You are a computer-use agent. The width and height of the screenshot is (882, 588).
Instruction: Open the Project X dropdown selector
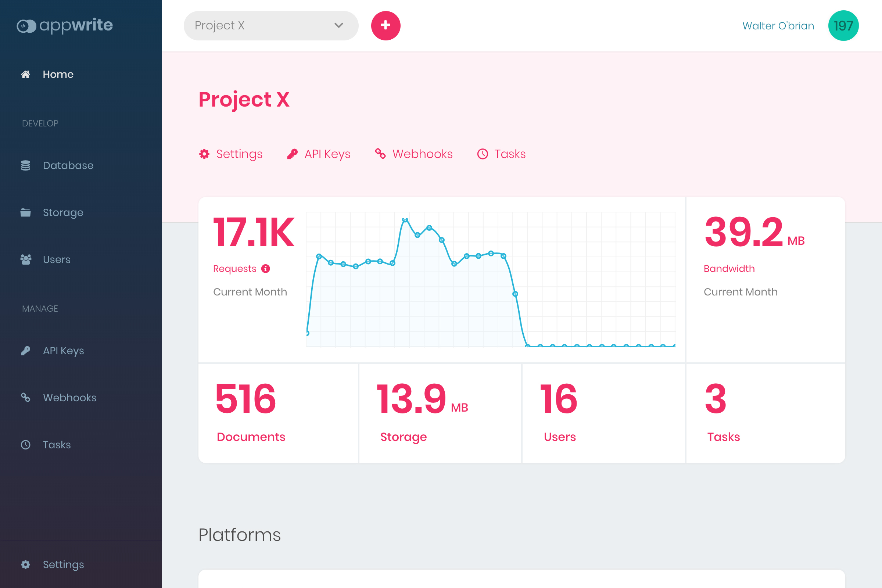point(262,25)
